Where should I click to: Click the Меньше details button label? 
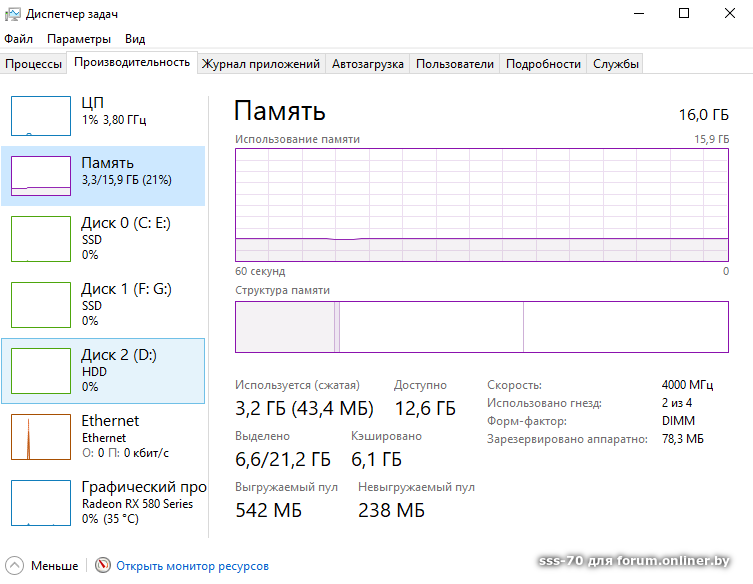54,566
